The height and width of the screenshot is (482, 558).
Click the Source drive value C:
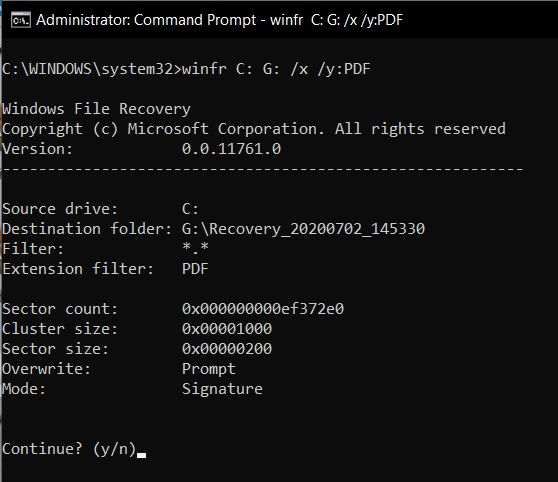point(190,209)
